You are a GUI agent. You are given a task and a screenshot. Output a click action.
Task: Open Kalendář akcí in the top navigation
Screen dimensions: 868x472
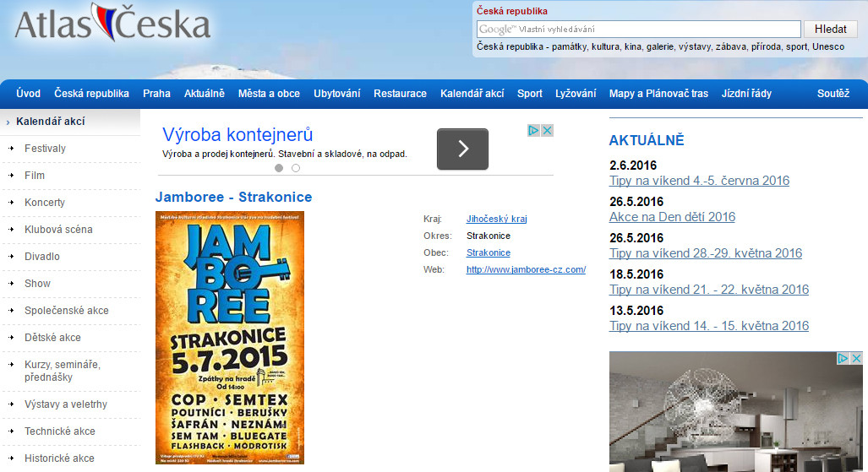coord(472,94)
